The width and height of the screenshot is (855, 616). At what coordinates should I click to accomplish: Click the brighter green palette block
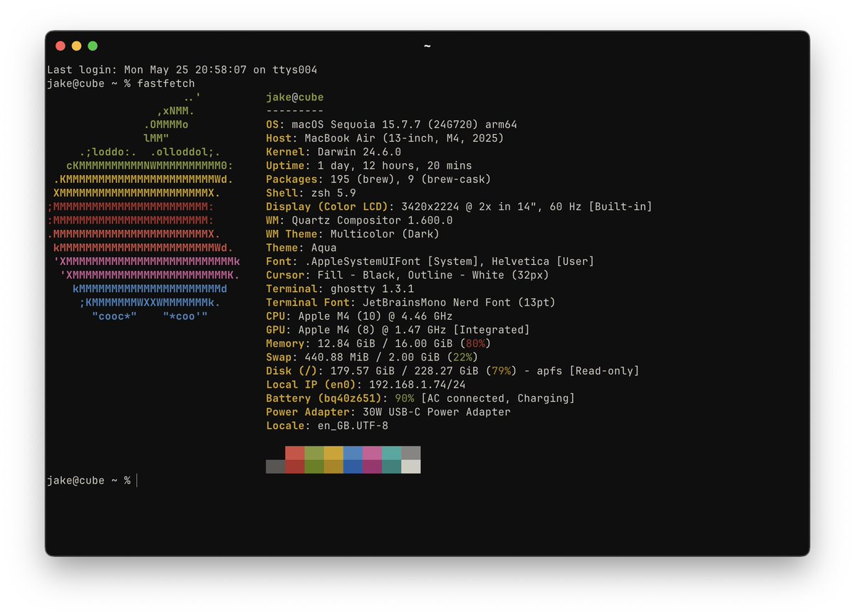tap(314, 453)
